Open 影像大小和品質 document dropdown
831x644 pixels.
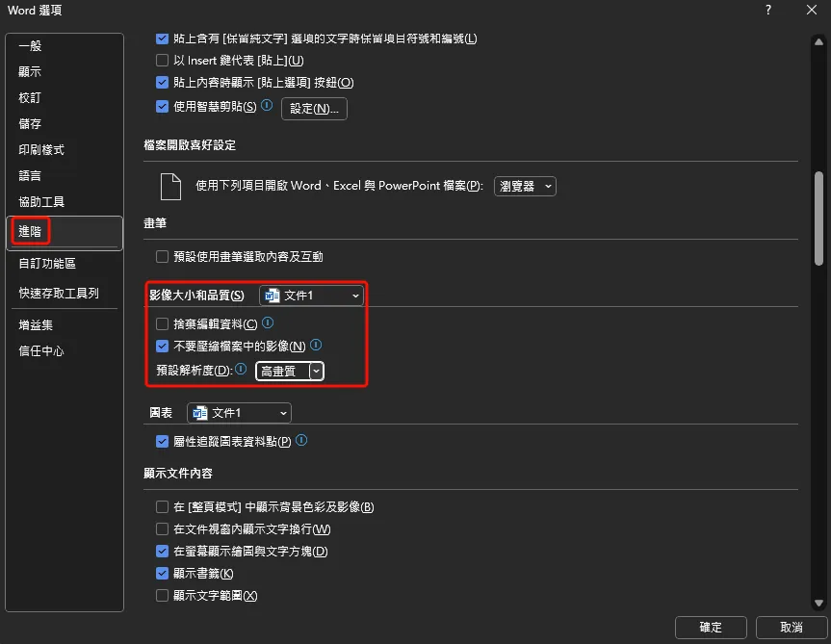[311, 296]
